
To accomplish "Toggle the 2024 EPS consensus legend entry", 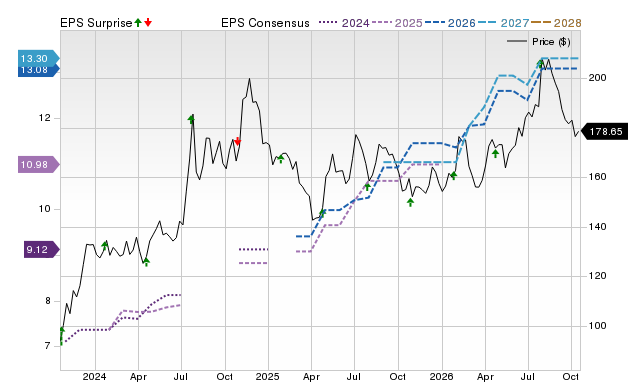I will pyautogui.click(x=344, y=23).
